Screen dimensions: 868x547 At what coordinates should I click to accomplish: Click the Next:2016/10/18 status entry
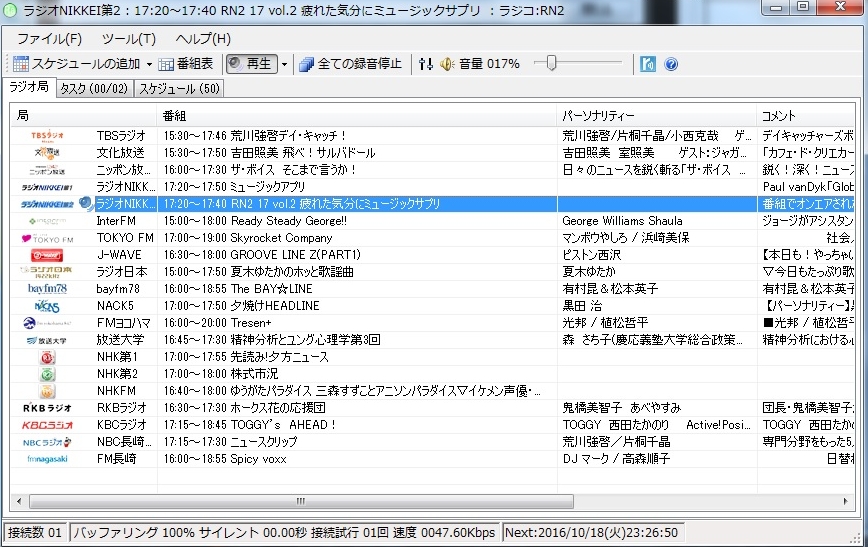[592, 533]
